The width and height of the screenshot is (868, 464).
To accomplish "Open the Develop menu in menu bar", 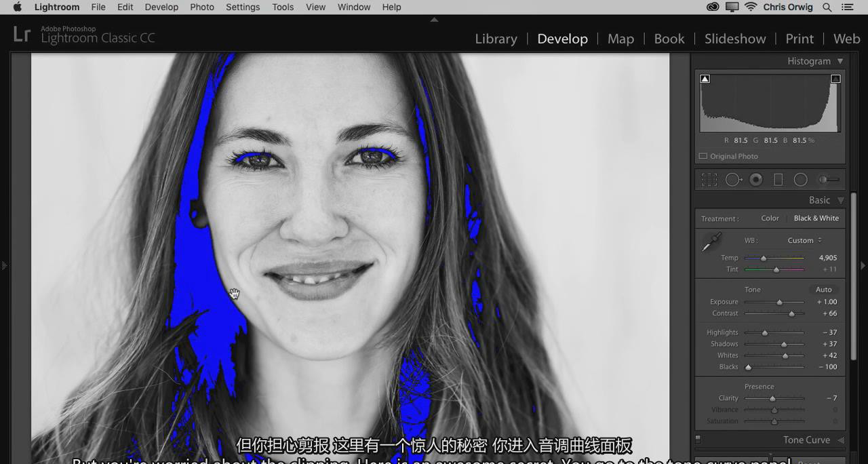I will pyautogui.click(x=161, y=7).
